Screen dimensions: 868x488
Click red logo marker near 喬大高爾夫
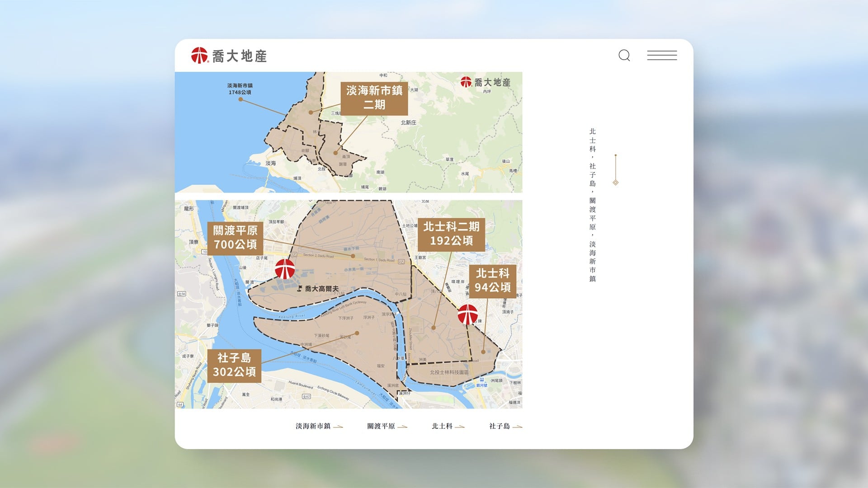point(285,269)
